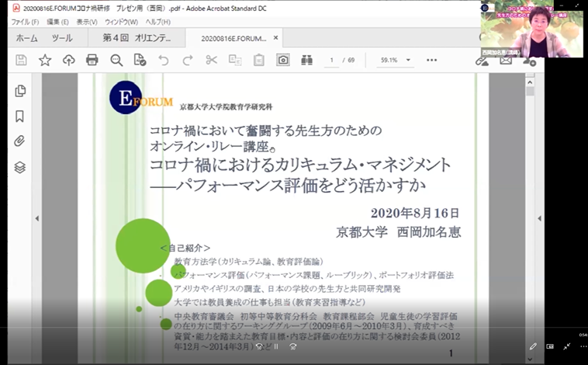Redo the last action
Viewport: 588px width, 365px height.
[188, 60]
